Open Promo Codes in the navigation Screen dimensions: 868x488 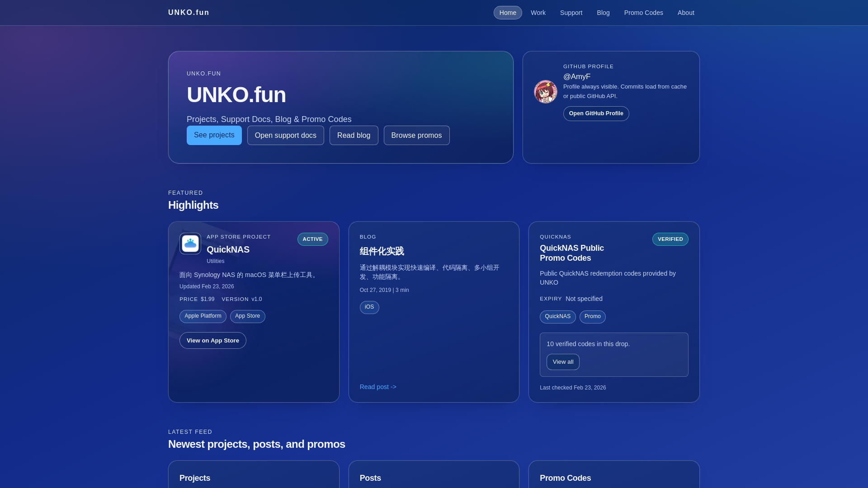coord(643,13)
